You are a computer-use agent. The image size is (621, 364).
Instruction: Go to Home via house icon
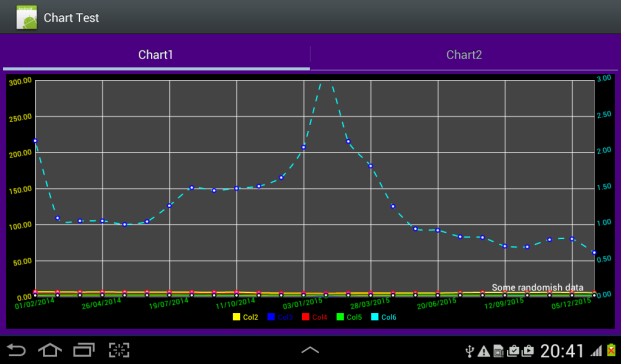click(x=50, y=350)
